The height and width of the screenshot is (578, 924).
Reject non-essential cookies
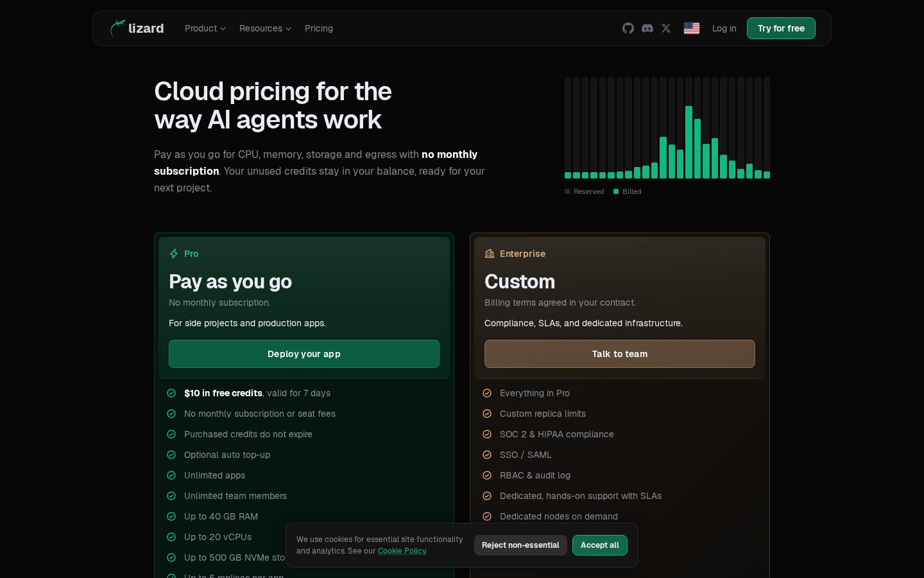coord(520,545)
